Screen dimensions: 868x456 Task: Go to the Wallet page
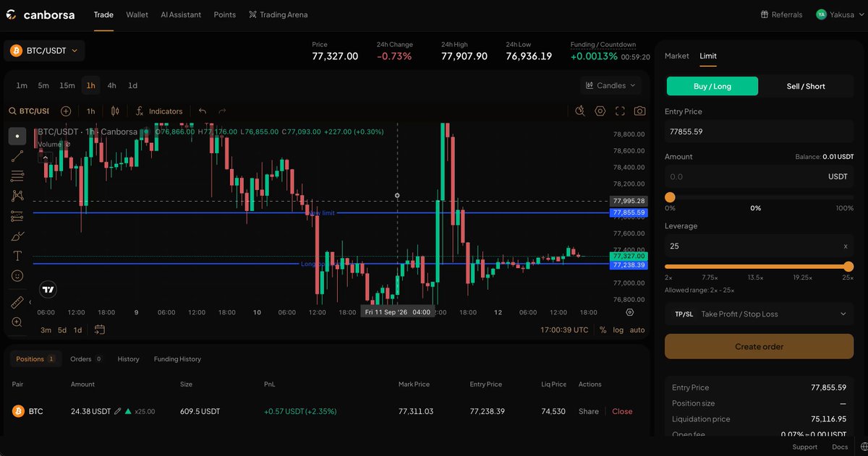pyautogui.click(x=137, y=14)
